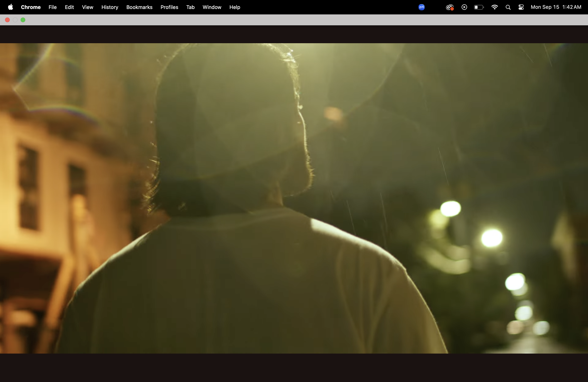Screen dimensions: 588x382
Task: Open the History menu
Action: tap(110, 7)
